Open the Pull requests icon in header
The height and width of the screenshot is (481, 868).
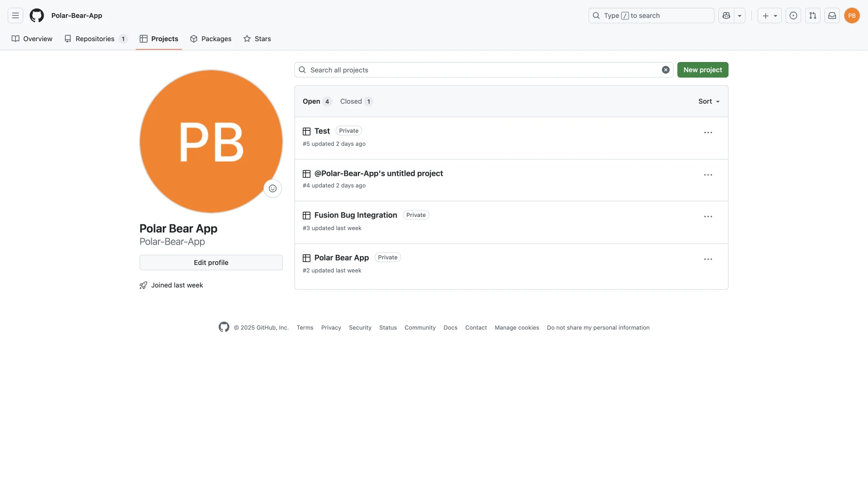813,16
